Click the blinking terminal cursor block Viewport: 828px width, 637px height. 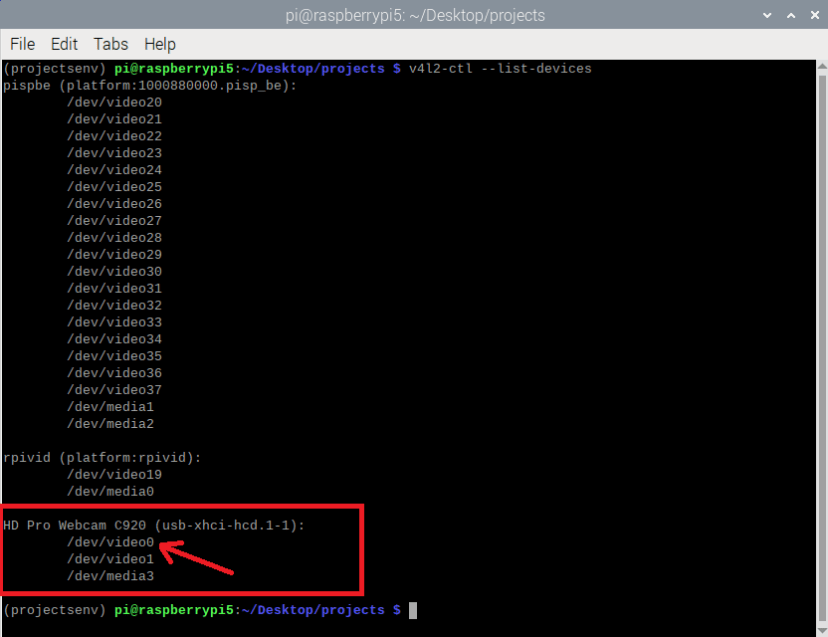point(412,610)
